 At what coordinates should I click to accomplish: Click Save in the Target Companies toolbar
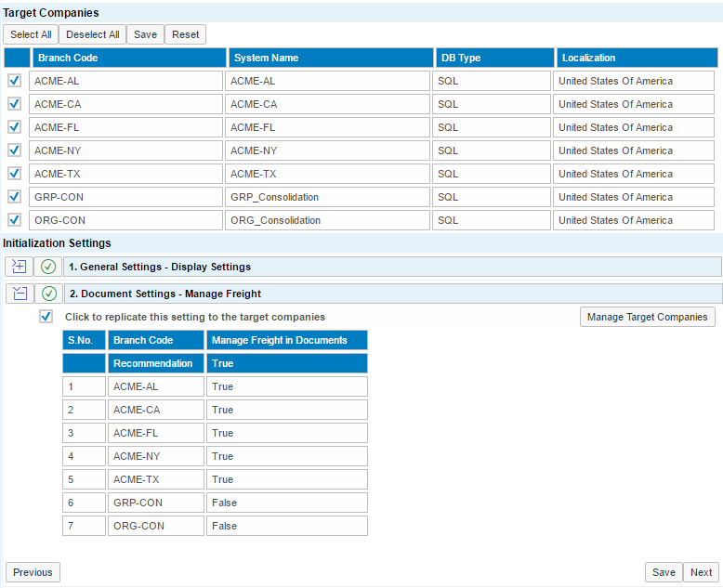click(145, 34)
